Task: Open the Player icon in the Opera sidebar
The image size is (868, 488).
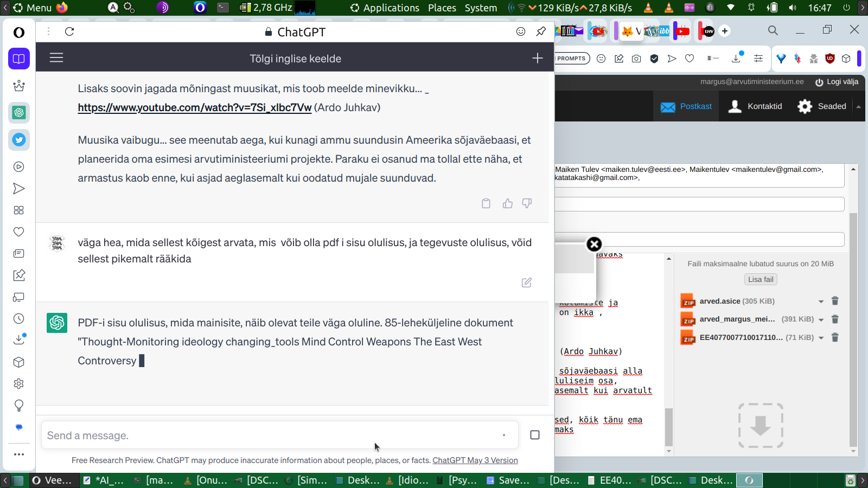Action: point(19,167)
